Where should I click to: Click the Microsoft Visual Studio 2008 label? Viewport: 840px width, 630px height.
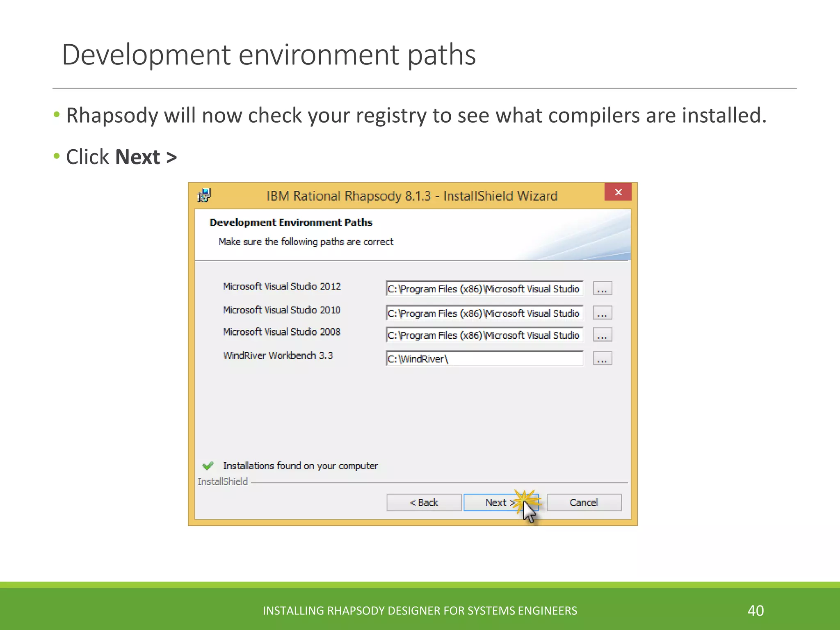coord(282,332)
